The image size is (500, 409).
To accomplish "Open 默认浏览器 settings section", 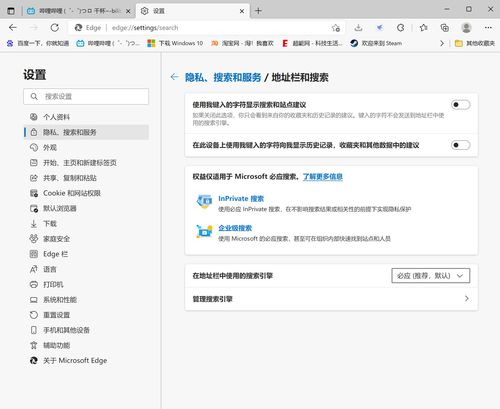I will [86, 208].
